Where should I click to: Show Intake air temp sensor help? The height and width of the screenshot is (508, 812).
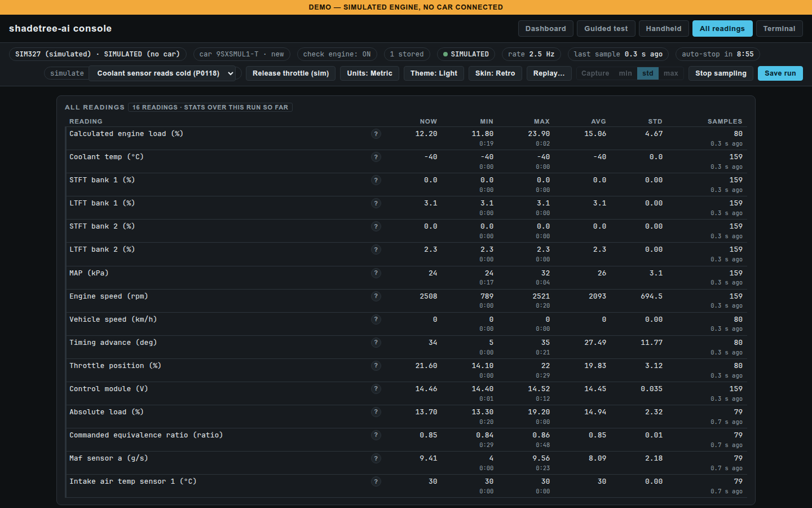376,481
